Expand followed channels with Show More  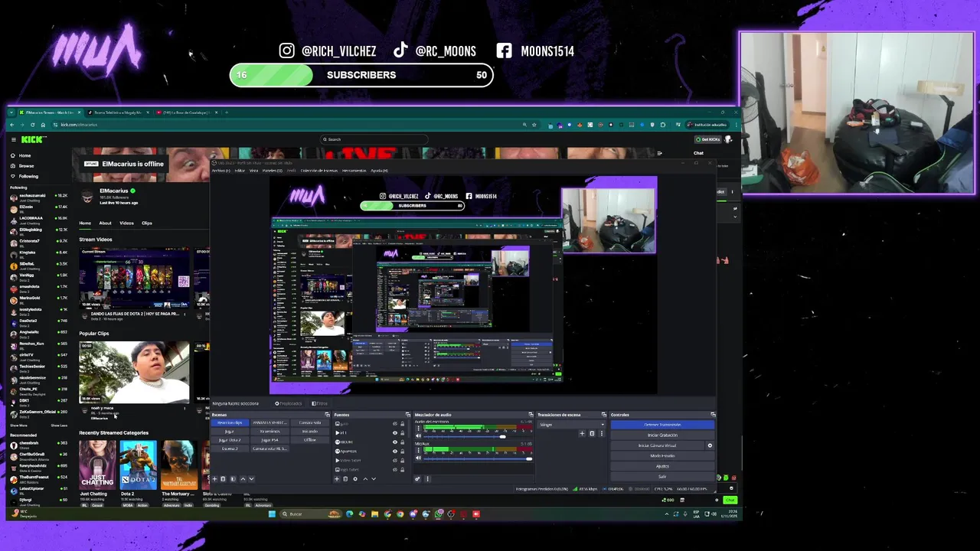pos(18,425)
